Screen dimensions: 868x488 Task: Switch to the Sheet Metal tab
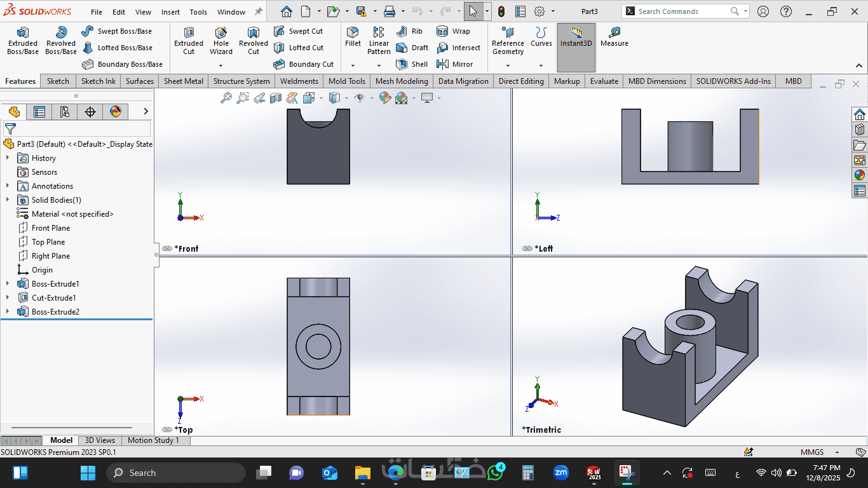(183, 81)
